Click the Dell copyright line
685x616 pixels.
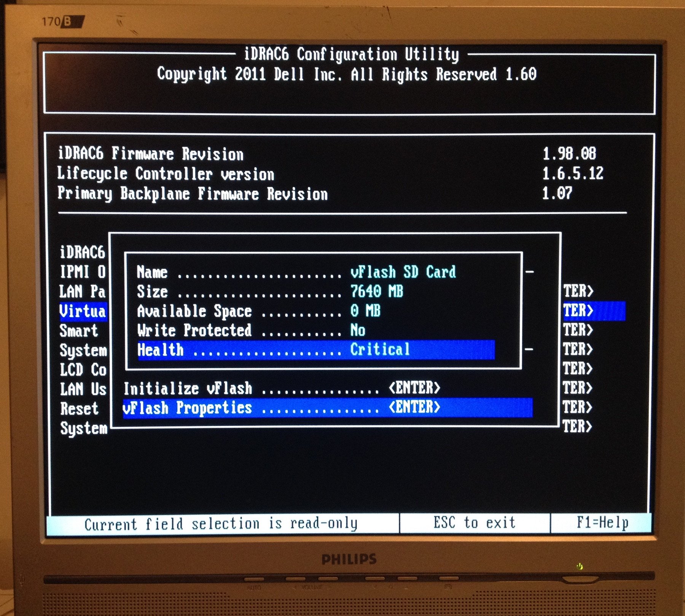(x=347, y=74)
